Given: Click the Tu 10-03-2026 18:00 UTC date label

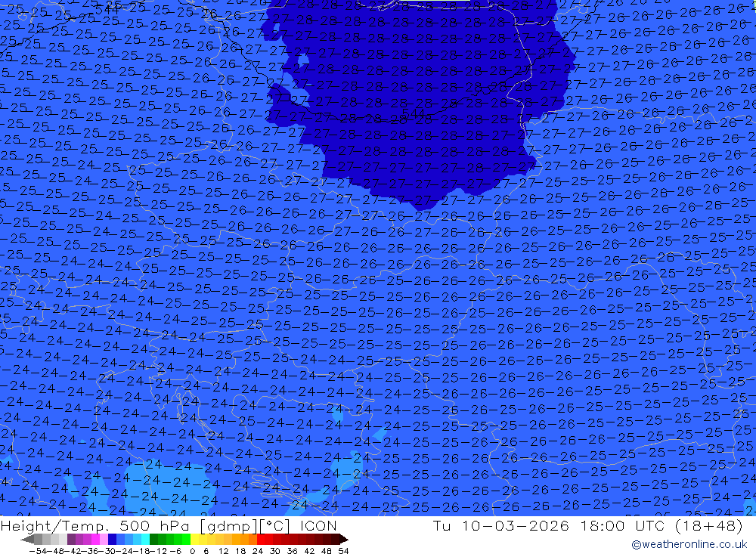Looking at the screenshot, I should pos(549,525).
